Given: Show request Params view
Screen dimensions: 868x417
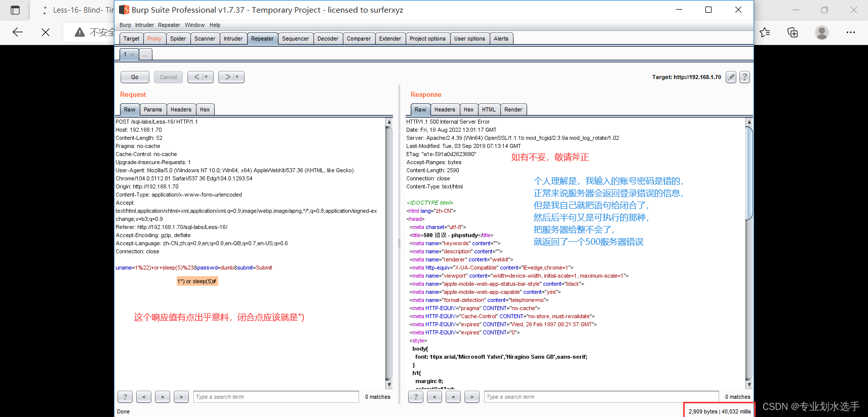Looking at the screenshot, I should coord(152,109).
